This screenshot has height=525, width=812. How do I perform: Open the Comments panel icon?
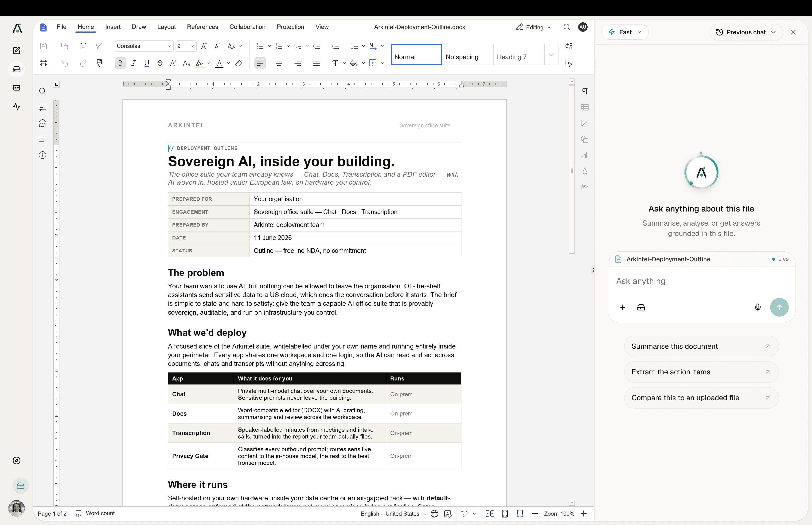pyautogui.click(x=42, y=107)
